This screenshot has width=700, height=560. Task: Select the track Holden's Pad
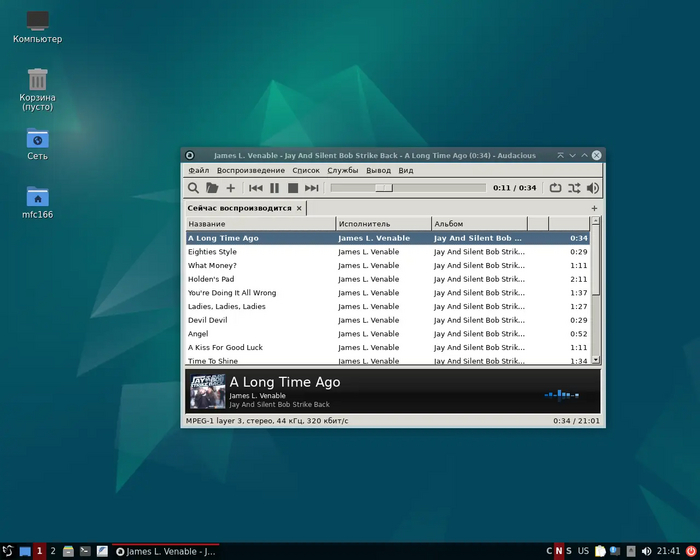click(388, 279)
